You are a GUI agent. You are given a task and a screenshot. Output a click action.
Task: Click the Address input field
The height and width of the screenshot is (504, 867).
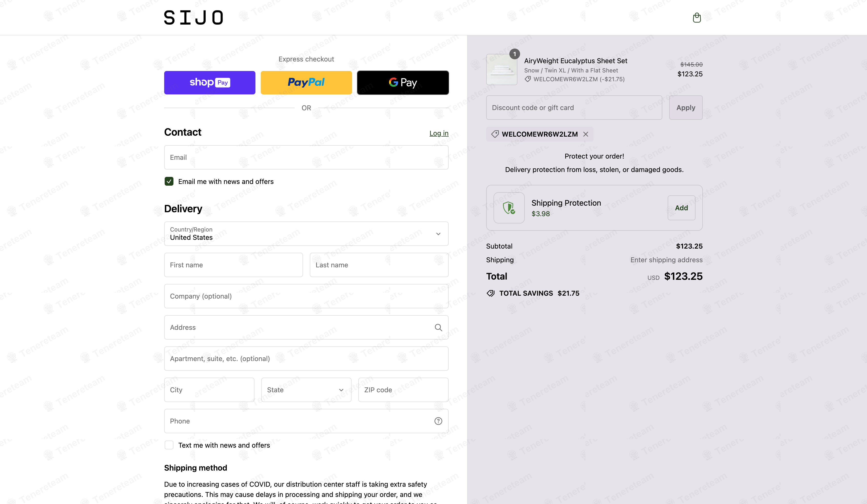pos(306,327)
